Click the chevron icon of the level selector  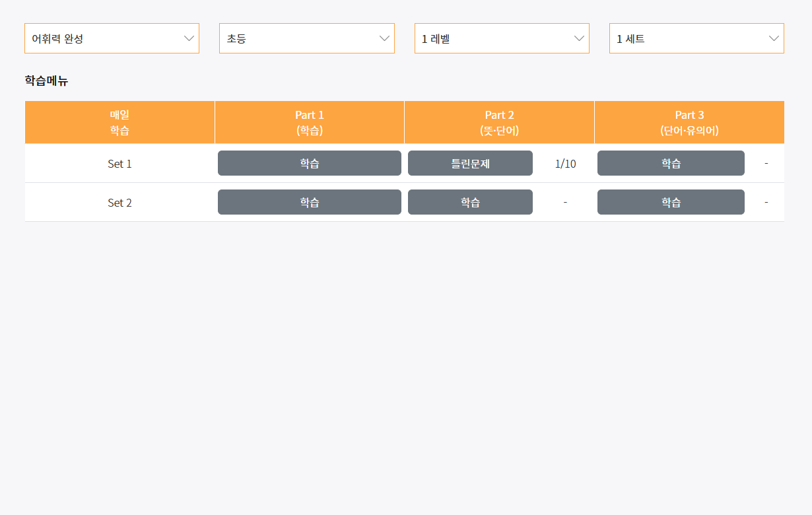[x=579, y=38]
